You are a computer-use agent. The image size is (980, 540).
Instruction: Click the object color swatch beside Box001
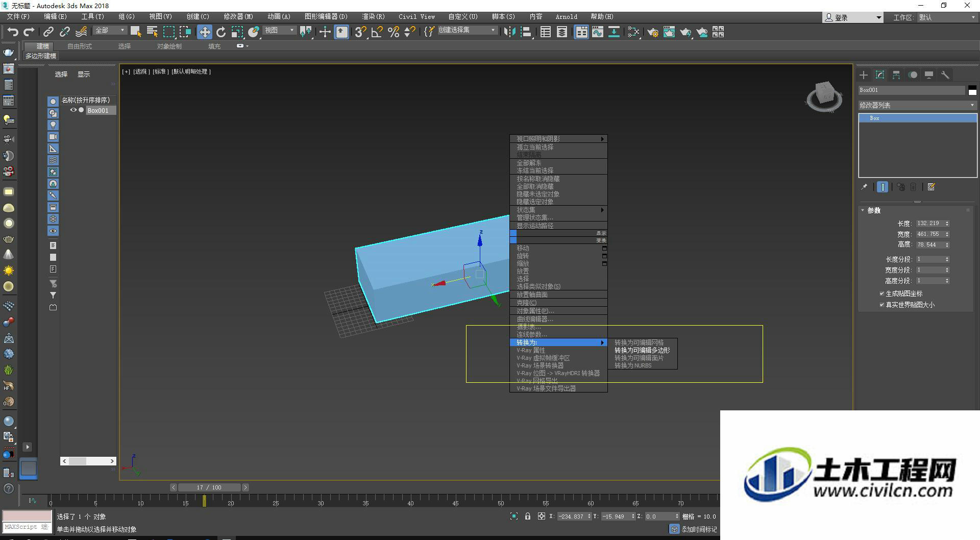coord(972,90)
